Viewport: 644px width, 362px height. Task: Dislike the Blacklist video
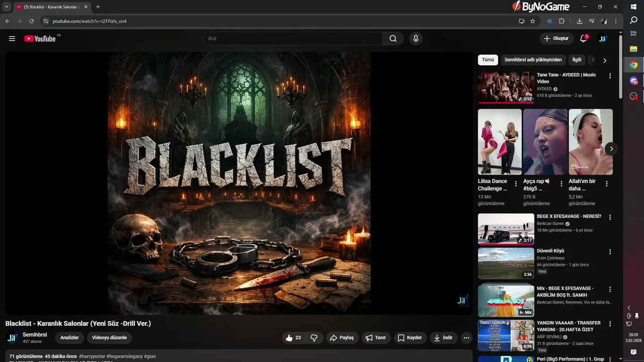314,338
